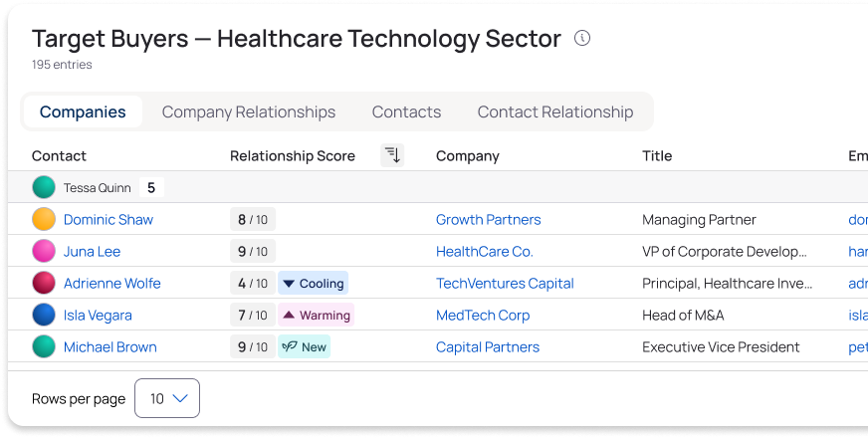Sort by Relationship Score using sort icon
Image resolution: width=868 pixels, height=438 pixels.
click(393, 155)
